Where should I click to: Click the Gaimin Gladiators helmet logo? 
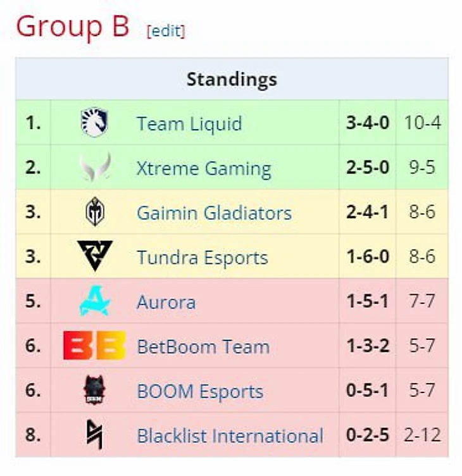(95, 211)
